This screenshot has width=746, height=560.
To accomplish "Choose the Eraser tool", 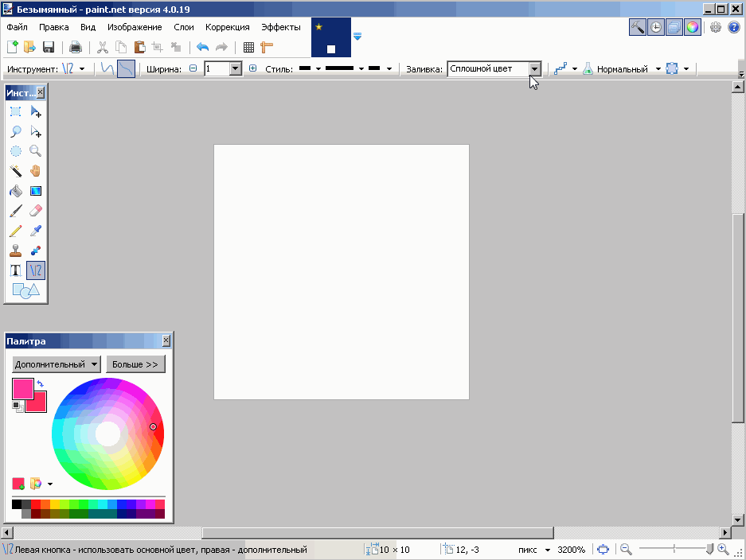I will tap(35, 211).
